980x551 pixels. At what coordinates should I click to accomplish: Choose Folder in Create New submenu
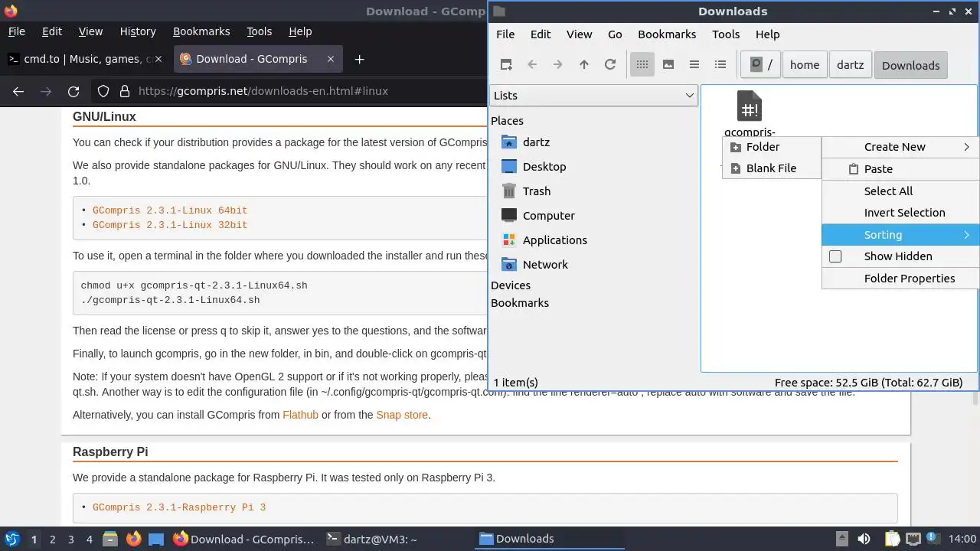(x=771, y=147)
